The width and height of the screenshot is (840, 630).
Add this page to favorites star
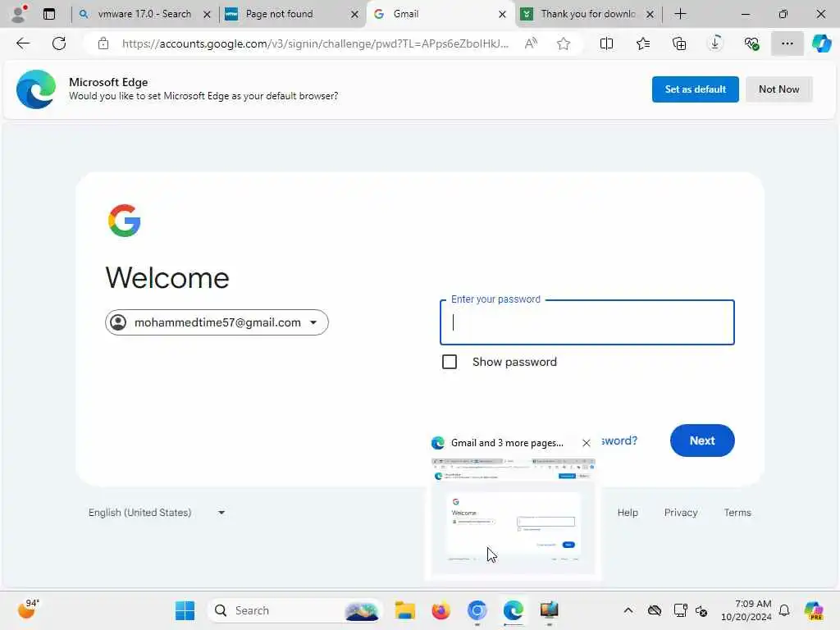pyautogui.click(x=563, y=43)
